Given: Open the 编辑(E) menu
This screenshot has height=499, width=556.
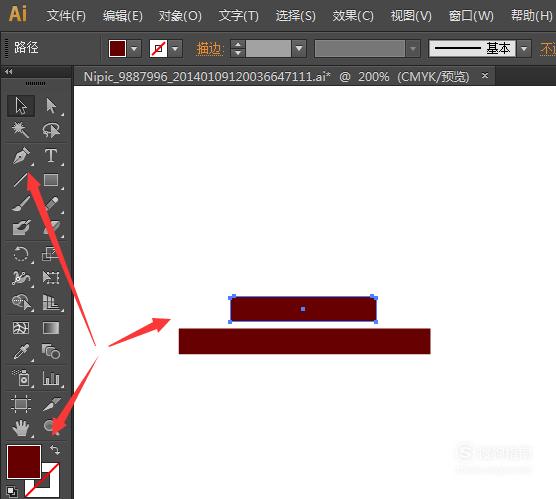Looking at the screenshot, I should (123, 16).
